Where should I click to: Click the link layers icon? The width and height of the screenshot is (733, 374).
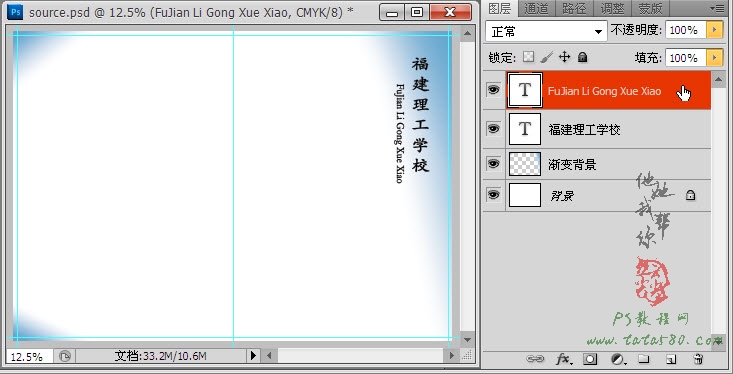click(x=535, y=359)
